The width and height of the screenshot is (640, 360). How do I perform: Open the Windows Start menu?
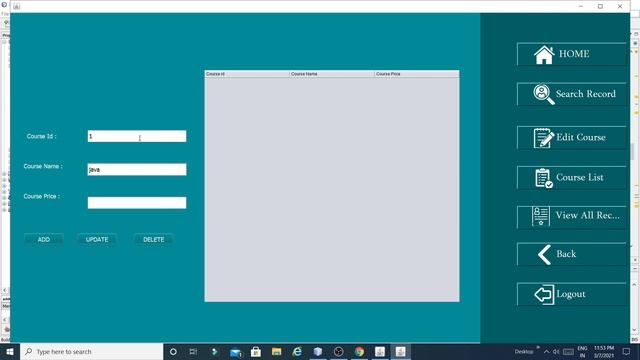(x=10, y=351)
